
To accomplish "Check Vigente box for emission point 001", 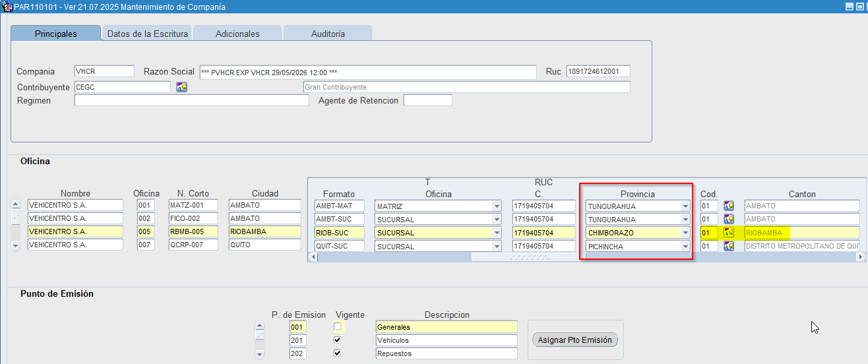I will click(337, 326).
